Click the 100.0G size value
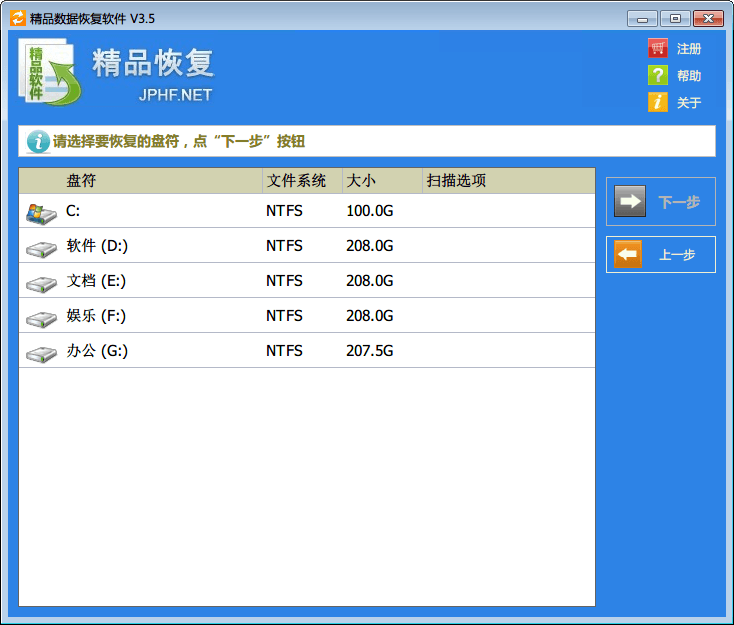 point(369,211)
